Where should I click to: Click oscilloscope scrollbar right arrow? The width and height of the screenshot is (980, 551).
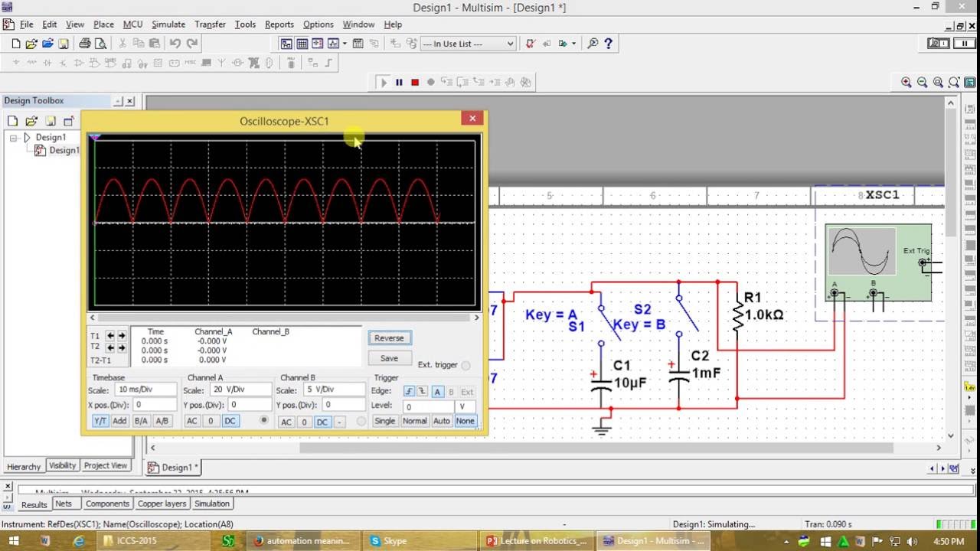coord(476,318)
